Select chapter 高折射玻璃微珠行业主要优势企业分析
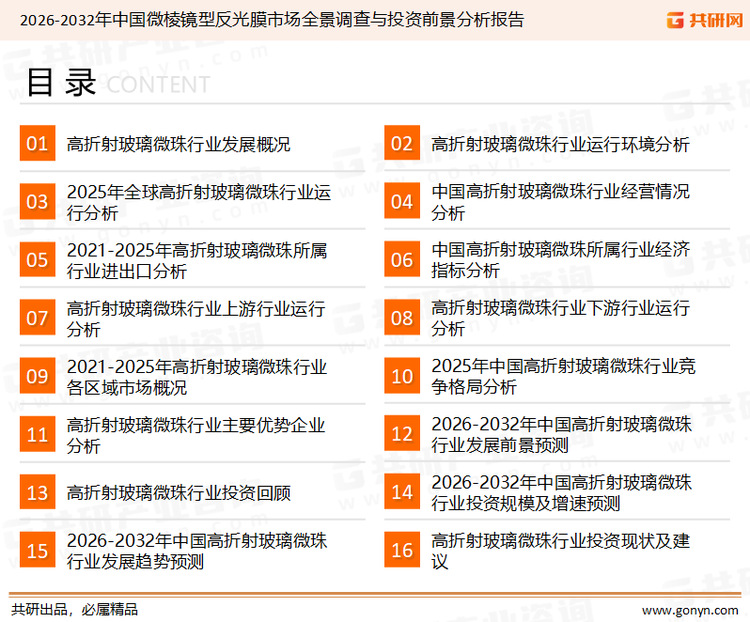This screenshot has width=750, height=622. [196, 435]
